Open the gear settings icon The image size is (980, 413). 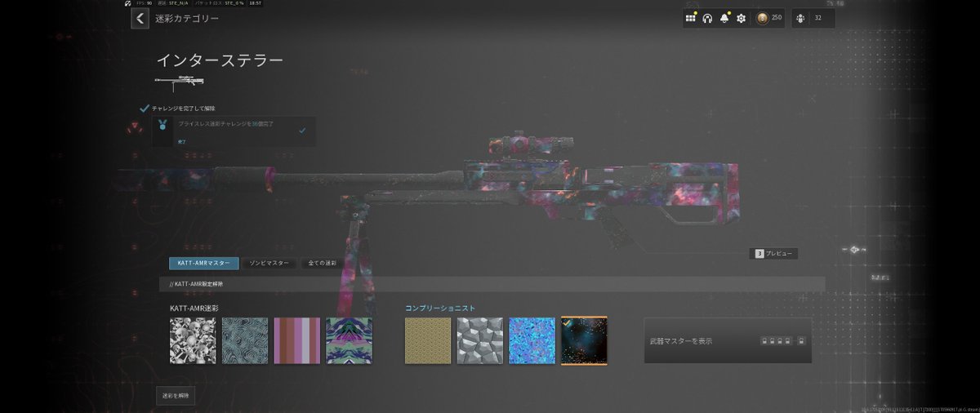point(741,18)
